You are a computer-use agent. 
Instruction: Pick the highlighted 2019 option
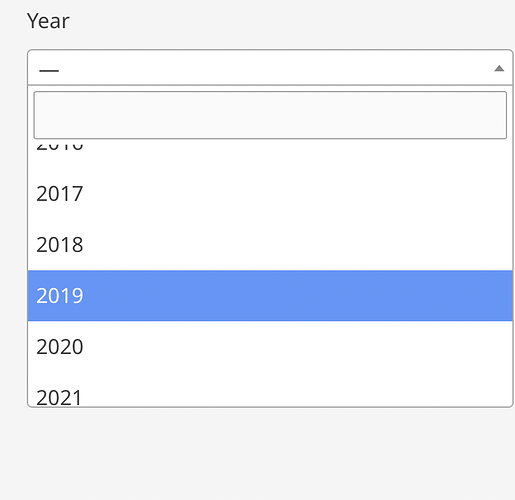point(270,296)
